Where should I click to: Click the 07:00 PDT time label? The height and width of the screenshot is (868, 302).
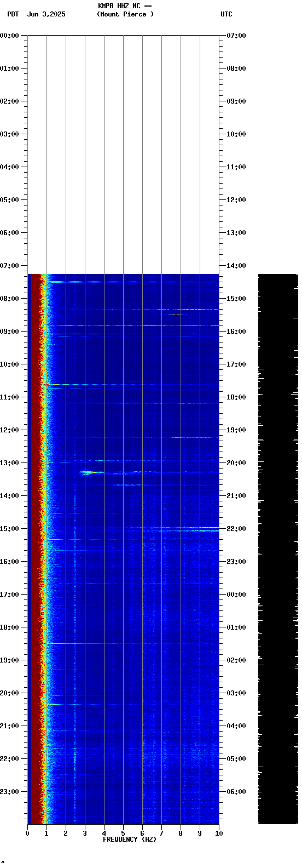coord(9,266)
